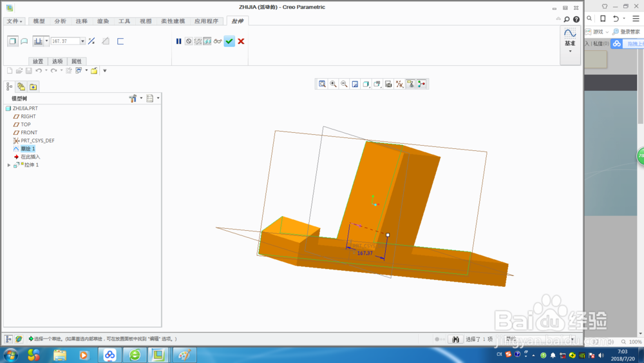Confirm extrude with the green check
This screenshot has height=363, width=644.
pos(229,41)
